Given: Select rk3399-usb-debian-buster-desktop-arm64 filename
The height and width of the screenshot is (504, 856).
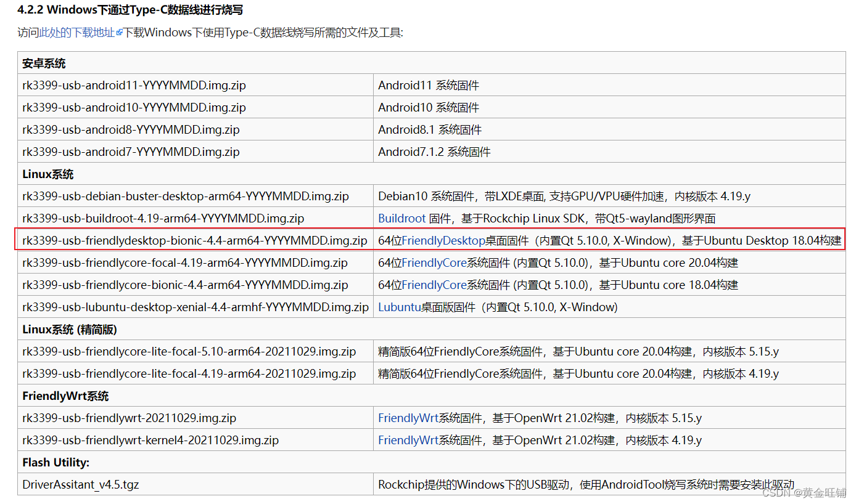Looking at the screenshot, I should coord(186,196).
